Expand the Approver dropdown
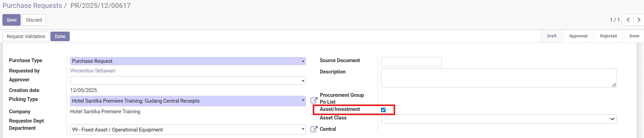644x138 pixels. pos(188,81)
